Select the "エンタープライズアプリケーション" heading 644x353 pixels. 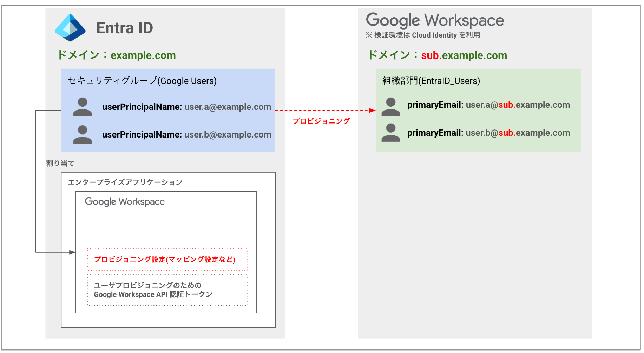click(125, 182)
